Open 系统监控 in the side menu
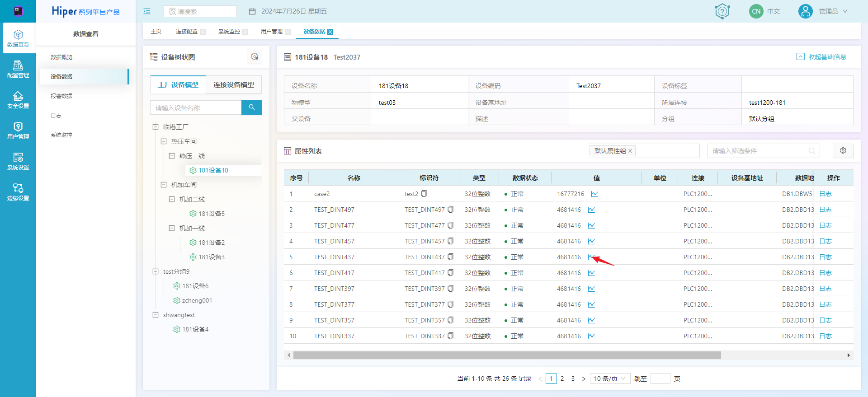 [61, 135]
